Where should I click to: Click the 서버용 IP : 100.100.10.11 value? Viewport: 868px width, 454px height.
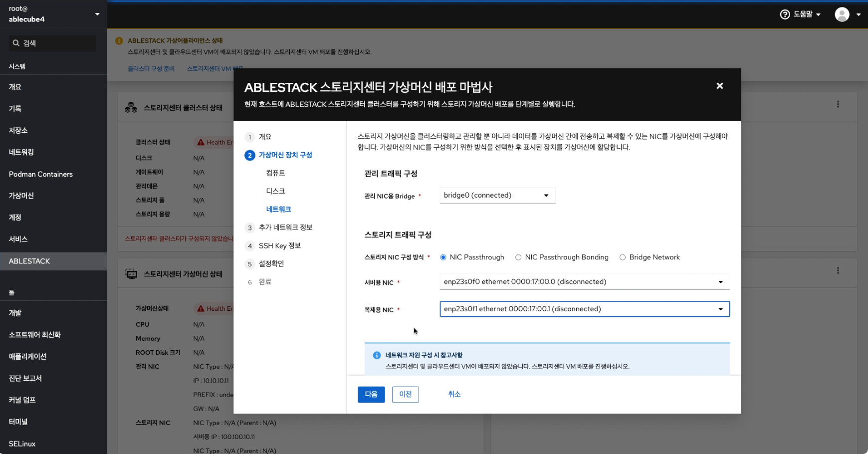(x=224, y=437)
